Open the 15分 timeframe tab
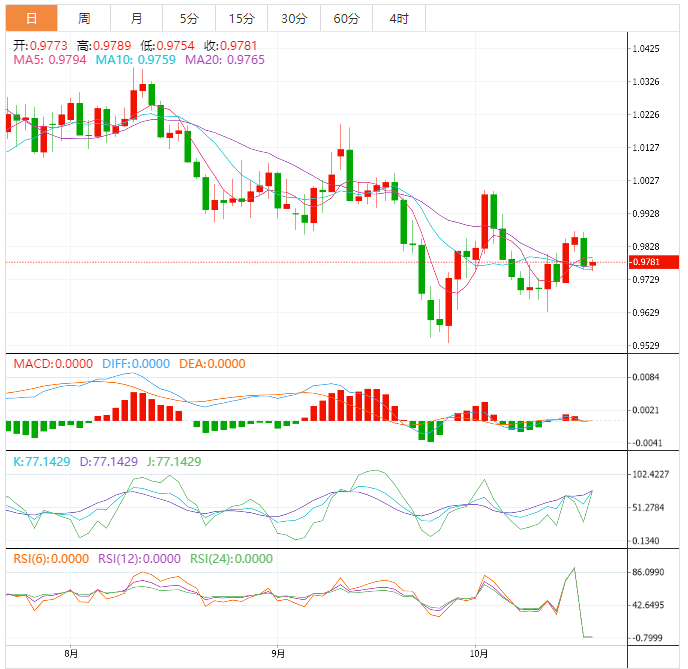688x669 pixels. (x=241, y=18)
